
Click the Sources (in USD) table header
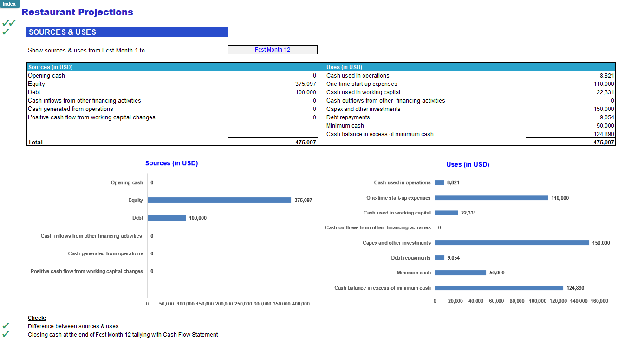(x=50, y=67)
